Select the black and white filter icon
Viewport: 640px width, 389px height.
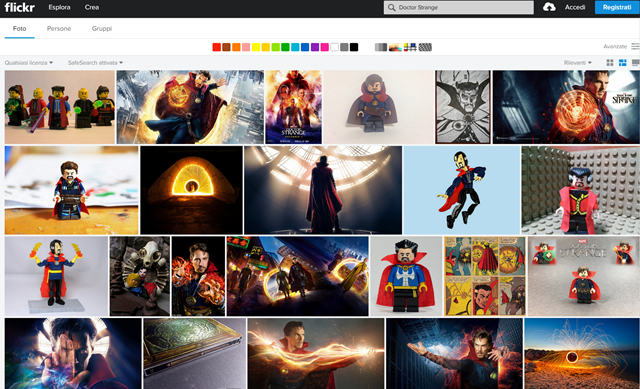click(x=381, y=47)
